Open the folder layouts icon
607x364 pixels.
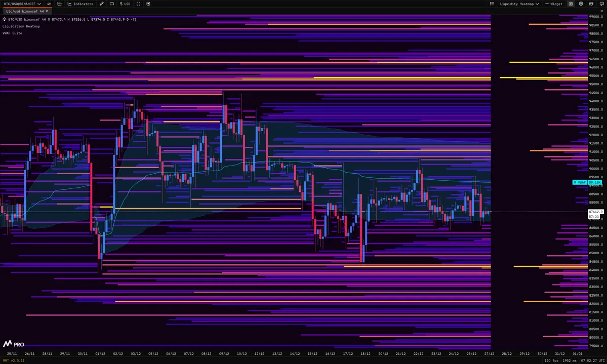[112, 4]
